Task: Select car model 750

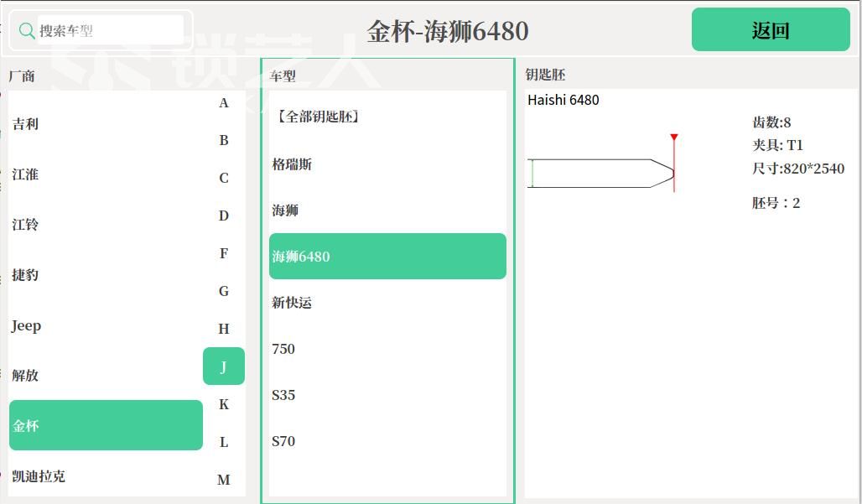Action: 387,349
